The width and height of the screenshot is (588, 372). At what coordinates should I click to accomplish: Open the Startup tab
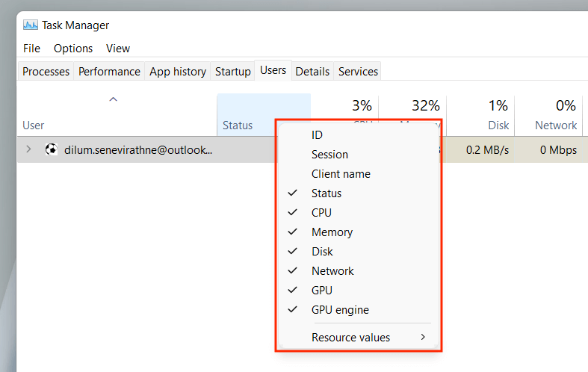(232, 72)
